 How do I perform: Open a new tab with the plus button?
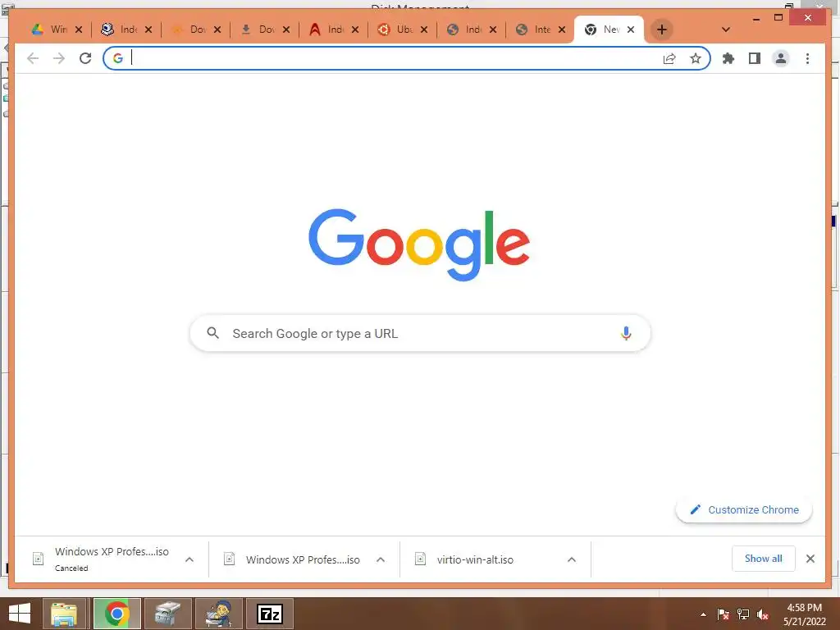(662, 30)
